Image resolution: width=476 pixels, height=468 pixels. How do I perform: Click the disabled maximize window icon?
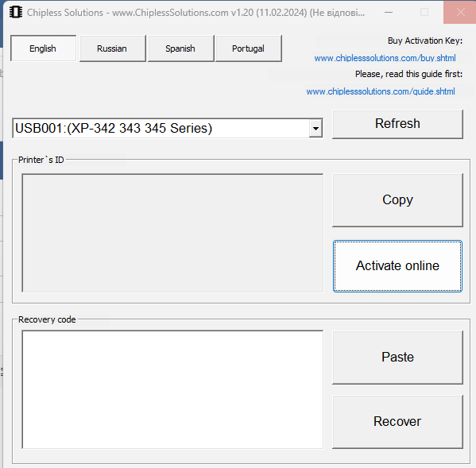click(424, 13)
